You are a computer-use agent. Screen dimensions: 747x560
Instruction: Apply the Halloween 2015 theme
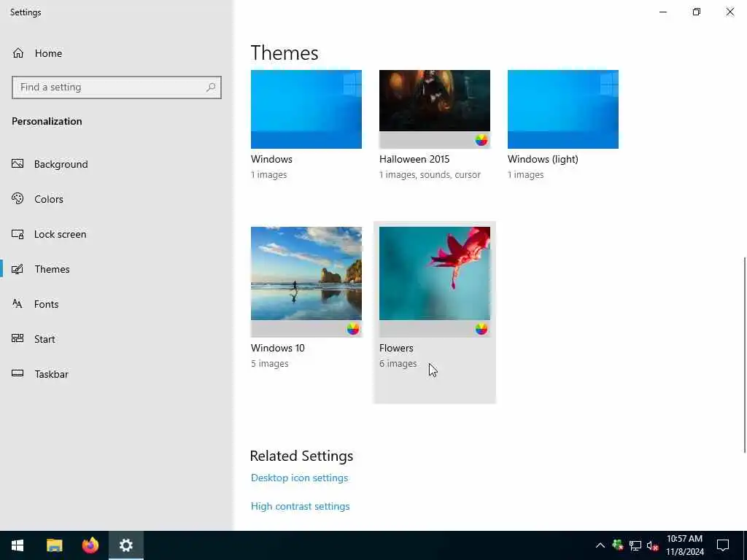coord(435,109)
